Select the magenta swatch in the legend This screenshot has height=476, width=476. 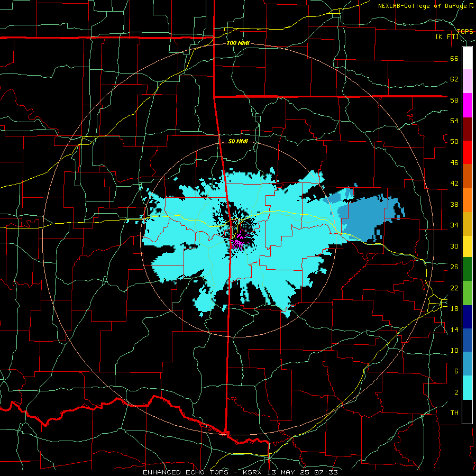click(467, 105)
